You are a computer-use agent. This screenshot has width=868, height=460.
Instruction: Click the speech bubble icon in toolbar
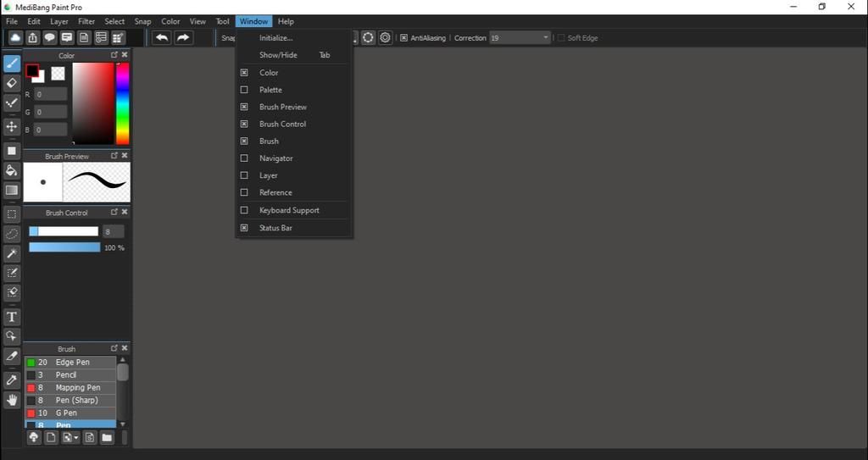tap(50, 37)
